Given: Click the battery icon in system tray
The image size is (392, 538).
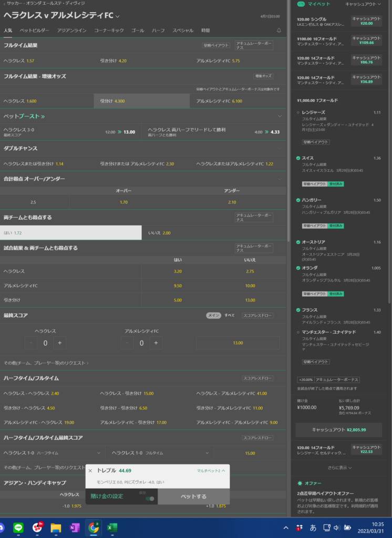Looking at the screenshot, I should [347, 527].
